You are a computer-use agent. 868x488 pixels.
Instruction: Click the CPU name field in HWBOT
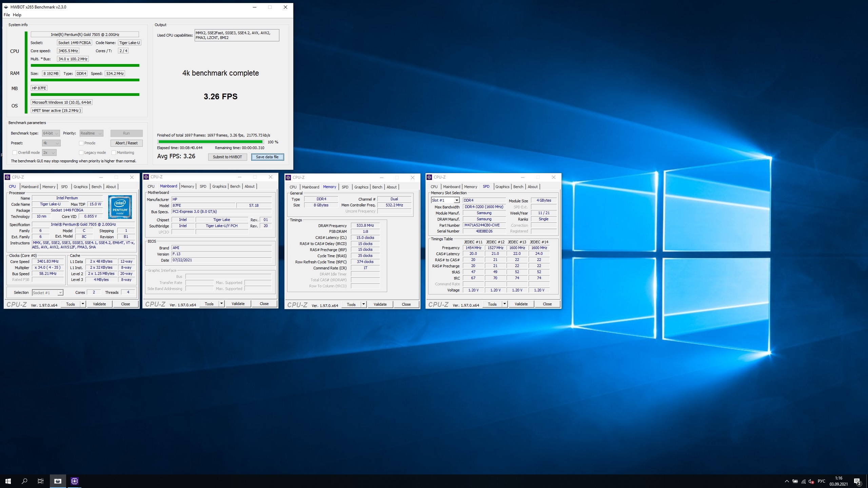point(85,35)
